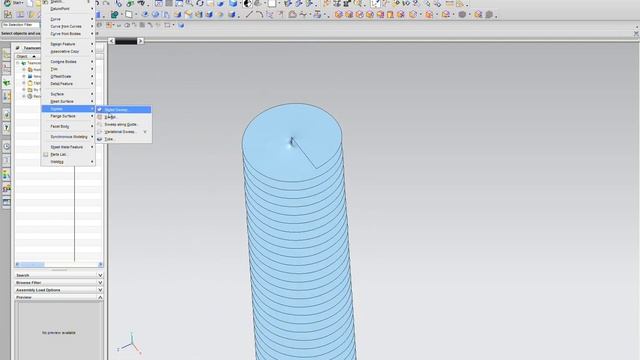Click the straight Line tool icon
The width and height of the screenshot is (640, 360).
249,15
